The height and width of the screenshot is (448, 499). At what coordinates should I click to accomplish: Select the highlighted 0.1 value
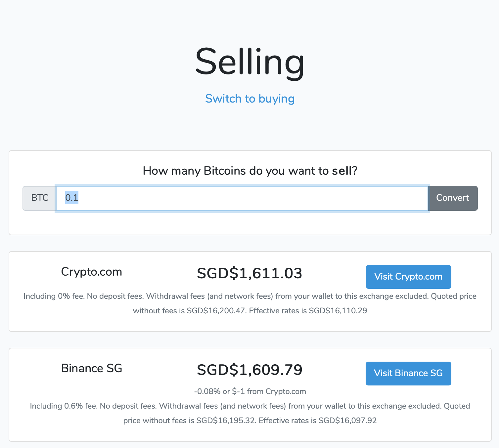coord(71,198)
